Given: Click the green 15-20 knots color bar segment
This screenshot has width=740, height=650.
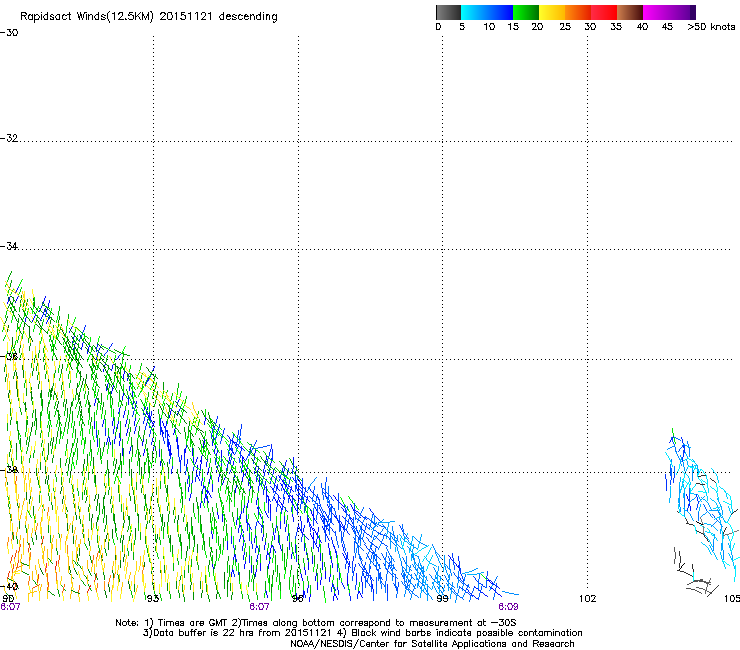Looking at the screenshot, I should (526, 12).
